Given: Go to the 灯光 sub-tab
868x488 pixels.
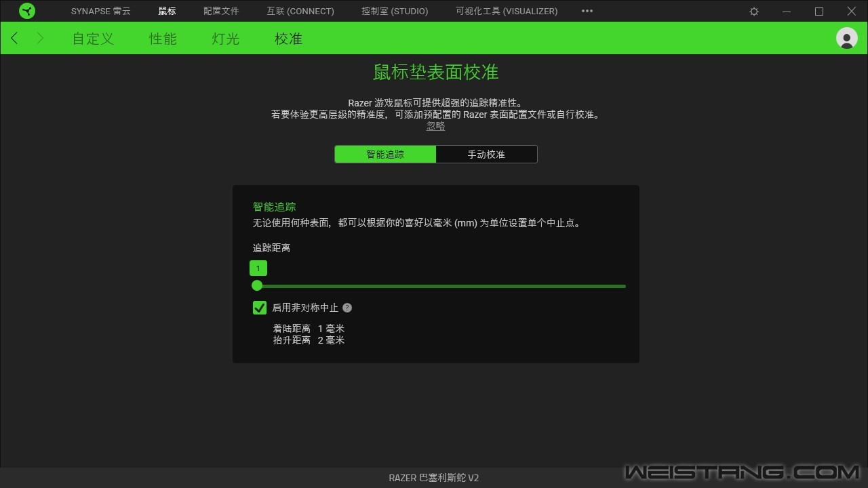Looking at the screenshot, I should coord(225,39).
